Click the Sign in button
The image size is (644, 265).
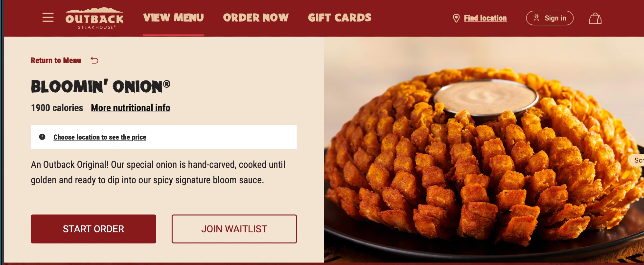tap(550, 18)
